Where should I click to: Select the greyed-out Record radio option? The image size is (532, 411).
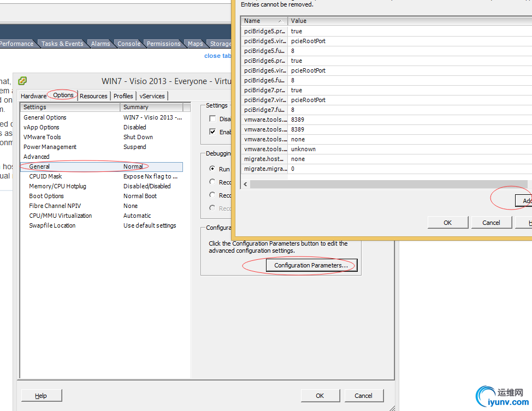pos(212,208)
